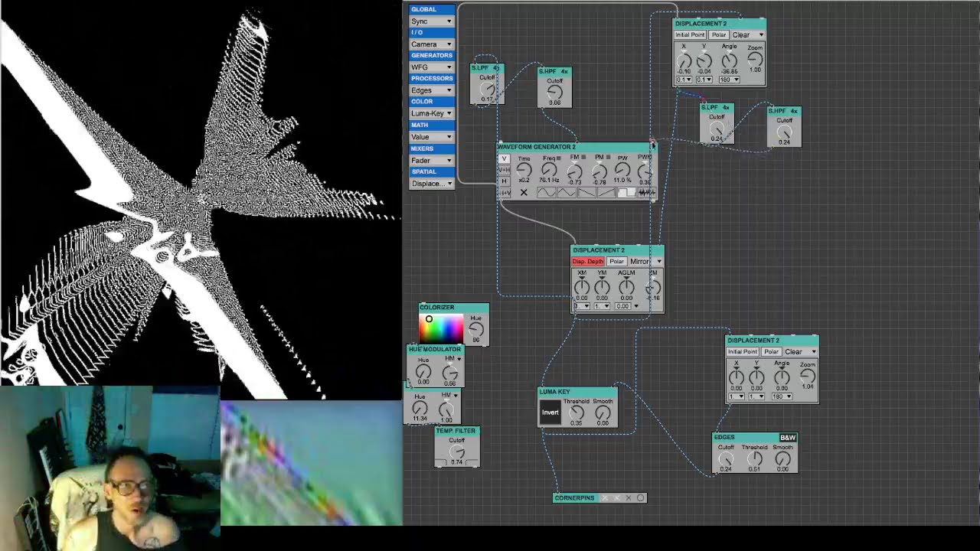980x551 pixels.
Task: Select the PROCESSORS category header
Action: pyautogui.click(x=431, y=78)
